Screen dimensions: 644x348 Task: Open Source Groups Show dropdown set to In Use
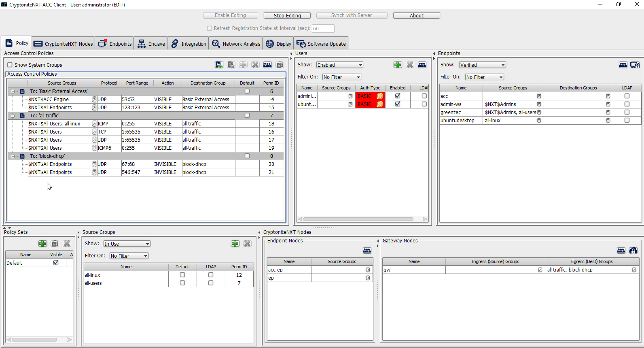click(127, 244)
